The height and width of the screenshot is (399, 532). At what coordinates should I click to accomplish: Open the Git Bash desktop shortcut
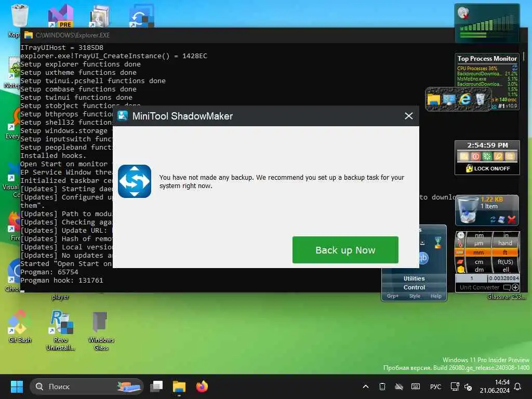coord(20,326)
